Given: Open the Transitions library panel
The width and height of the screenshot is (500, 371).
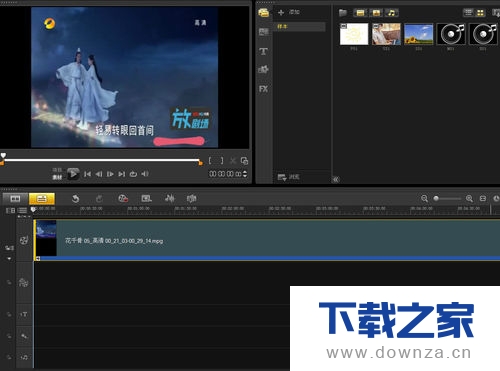Looking at the screenshot, I should click(x=264, y=32).
